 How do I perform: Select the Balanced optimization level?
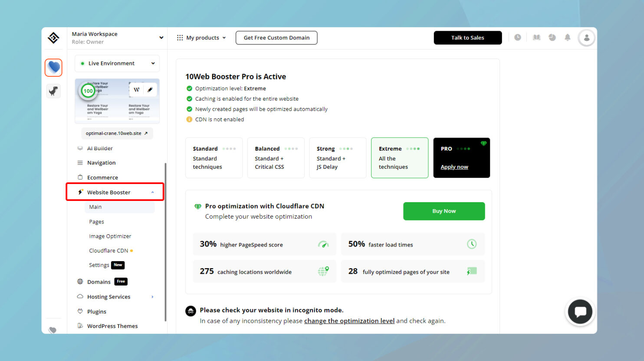pyautogui.click(x=276, y=158)
